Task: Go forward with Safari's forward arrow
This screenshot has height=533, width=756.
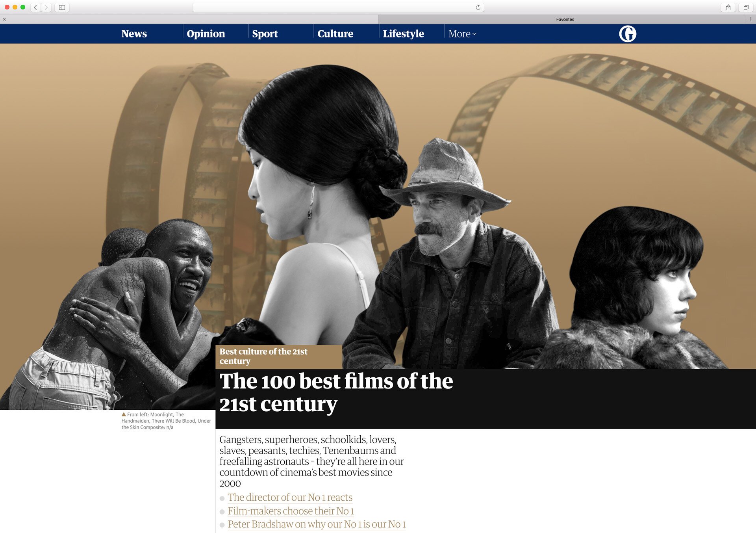Action: click(x=46, y=7)
